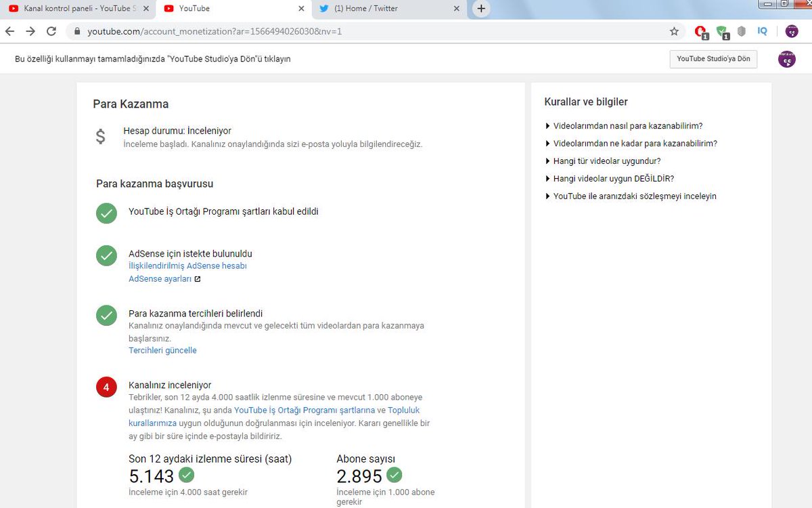The width and height of the screenshot is (812, 508).
Task: Click the red step 4 badge
Action: 106,387
